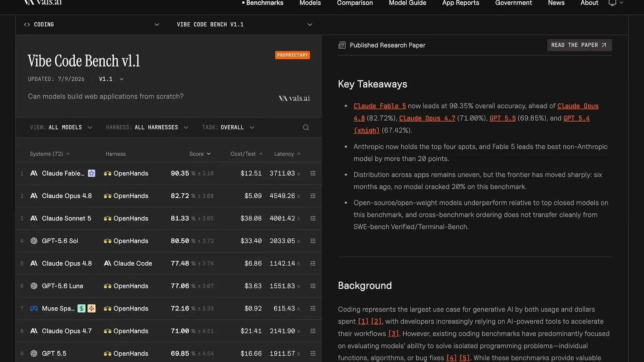Open options icon on the Claude Code harness row

(313, 263)
